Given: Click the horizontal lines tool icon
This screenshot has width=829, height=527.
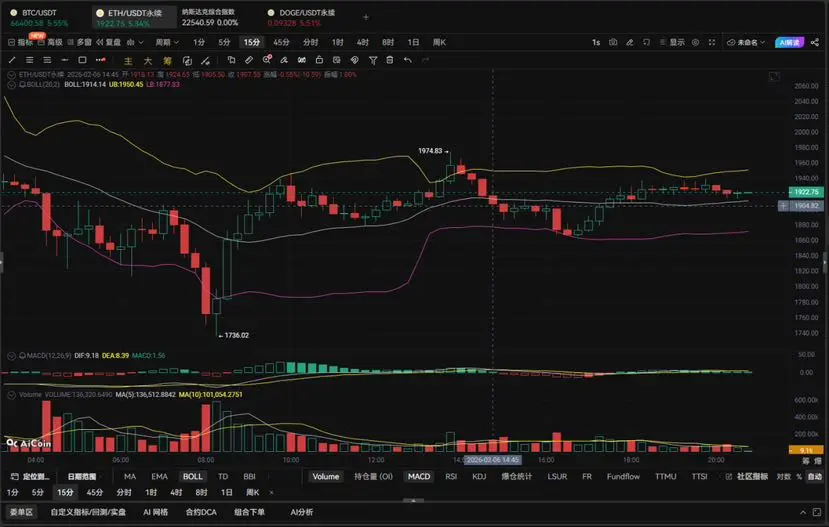Looking at the screenshot, I should (x=30, y=60).
